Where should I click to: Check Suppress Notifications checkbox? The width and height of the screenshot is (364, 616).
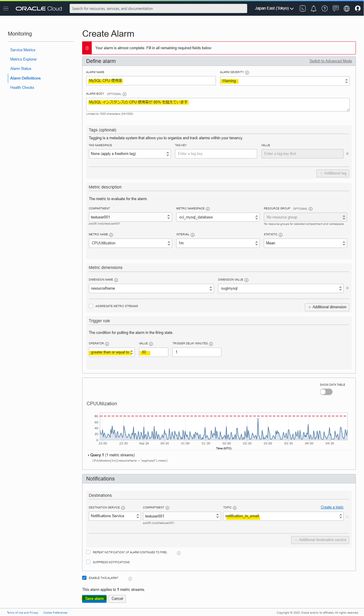pyautogui.click(x=88, y=562)
